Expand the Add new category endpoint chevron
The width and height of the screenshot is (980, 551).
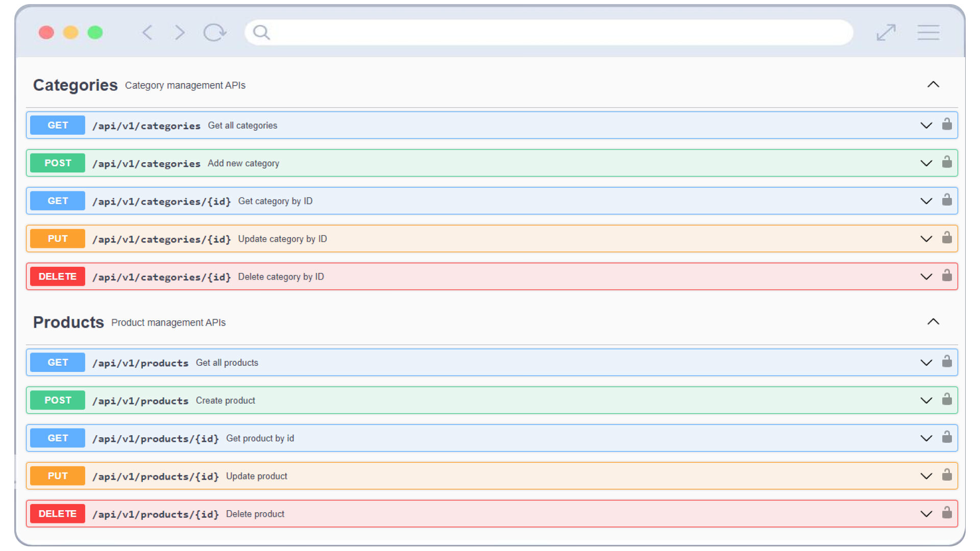926,163
